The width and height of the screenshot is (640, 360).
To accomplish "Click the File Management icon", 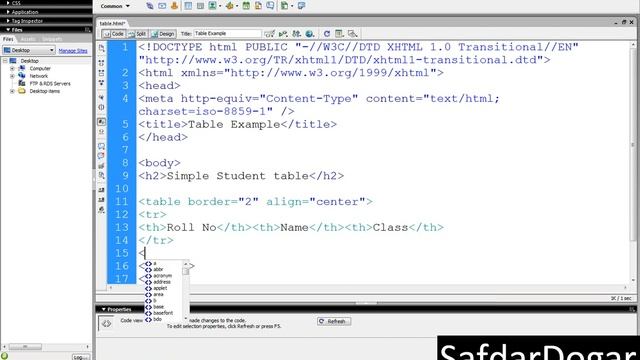I will (x=297, y=34).
